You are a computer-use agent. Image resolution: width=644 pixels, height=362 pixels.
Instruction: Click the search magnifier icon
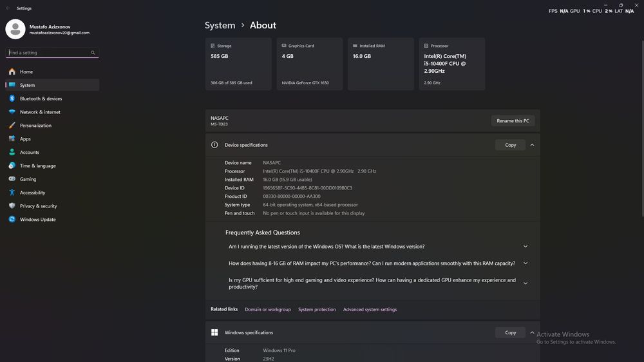click(x=93, y=53)
